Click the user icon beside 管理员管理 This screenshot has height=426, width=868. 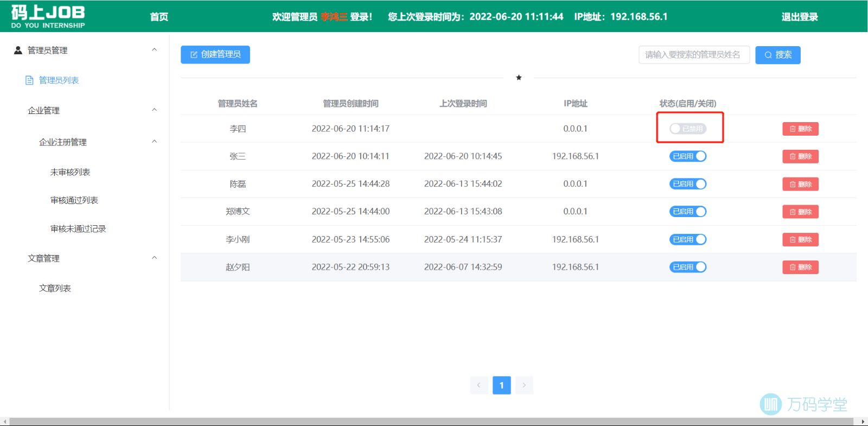click(x=18, y=50)
